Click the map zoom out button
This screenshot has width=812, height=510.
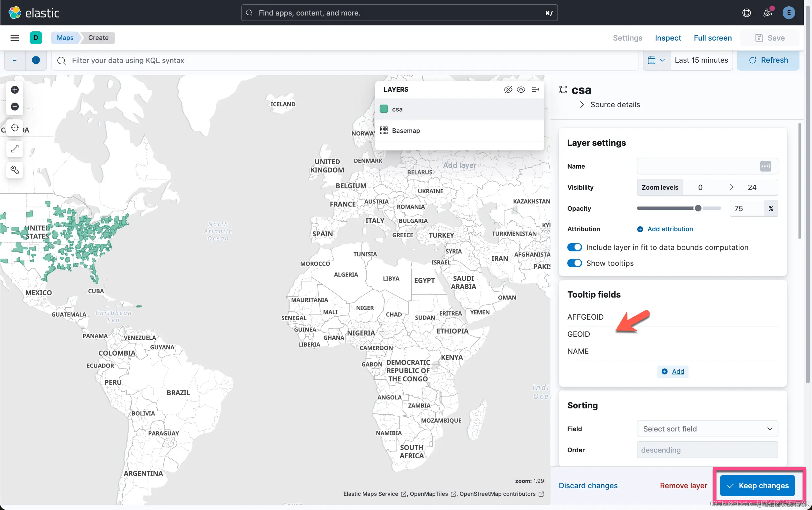pyautogui.click(x=15, y=107)
